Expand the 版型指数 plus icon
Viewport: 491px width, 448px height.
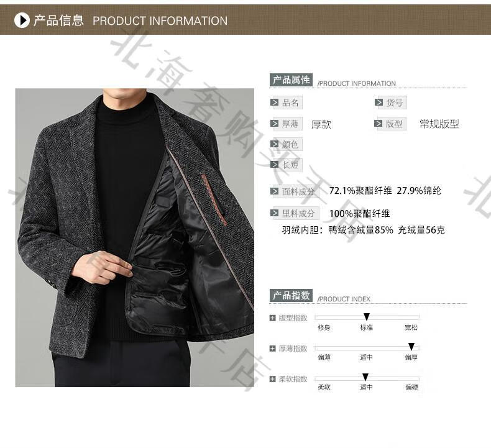click(x=272, y=318)
